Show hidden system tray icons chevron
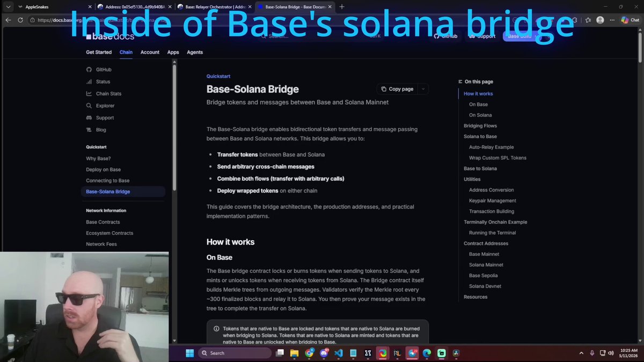The height and width of the screenshot is (362, 644). pyautogui.click(x=582, y=353)
